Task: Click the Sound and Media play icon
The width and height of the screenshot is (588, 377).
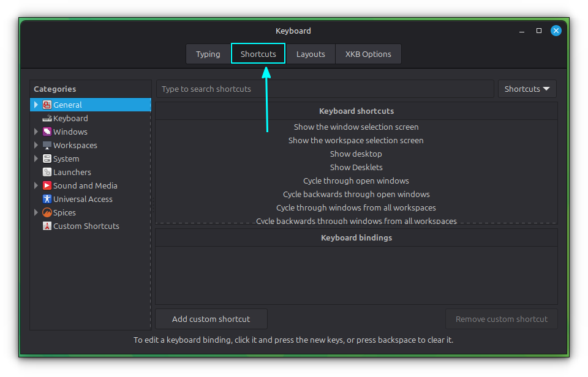Action: pyautogui.click(x=47, y=185)
